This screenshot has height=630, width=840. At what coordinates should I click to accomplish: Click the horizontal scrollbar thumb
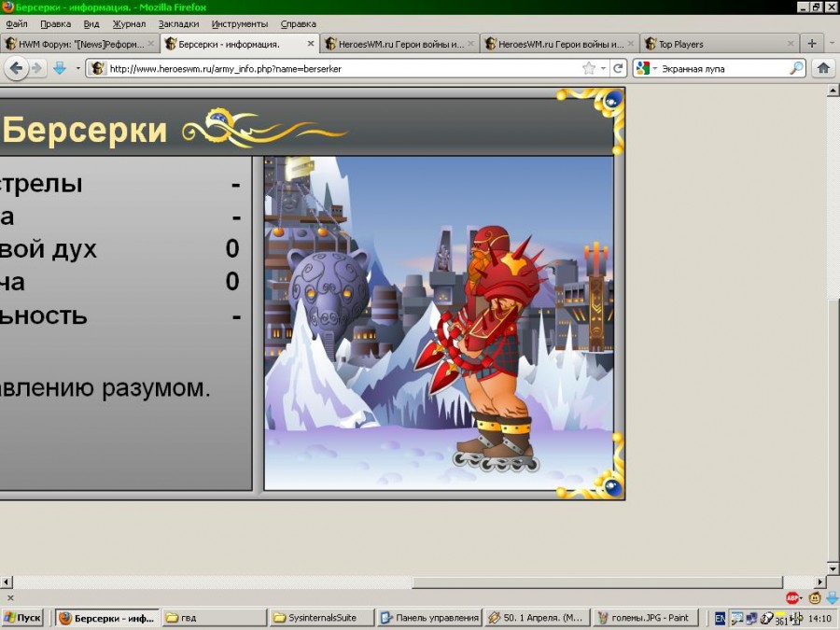point(597,581)
